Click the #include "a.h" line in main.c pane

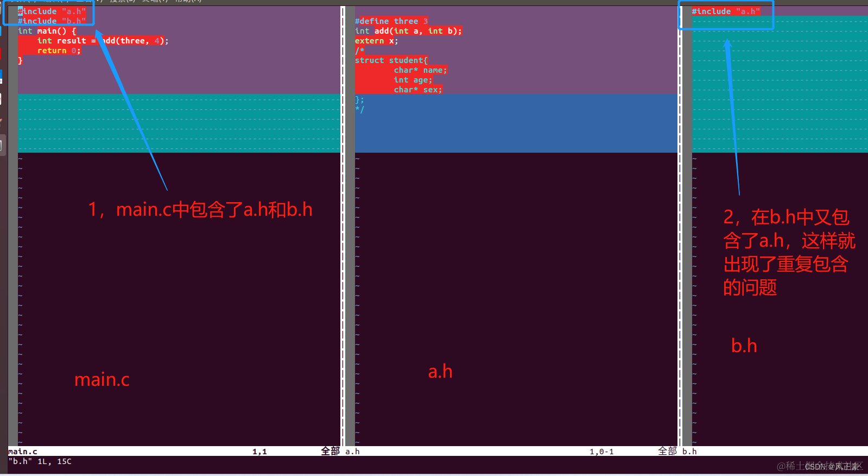(52, 11)
